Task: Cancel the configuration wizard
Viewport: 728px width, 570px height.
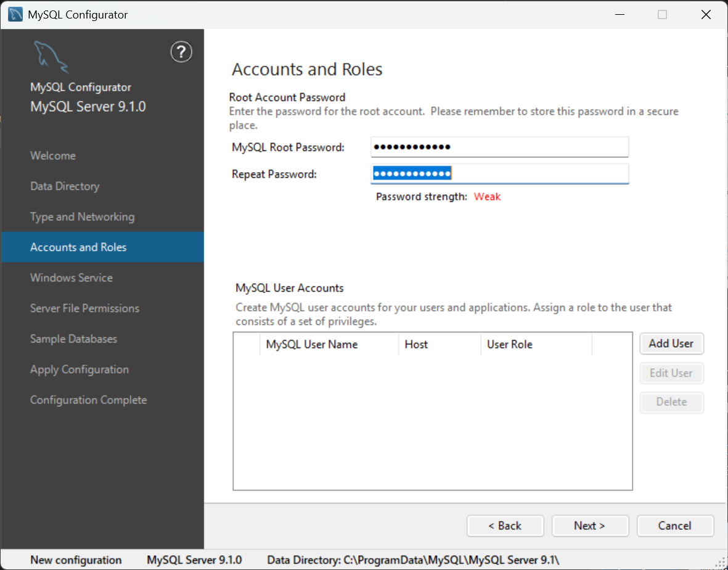Action: point(675,526)
